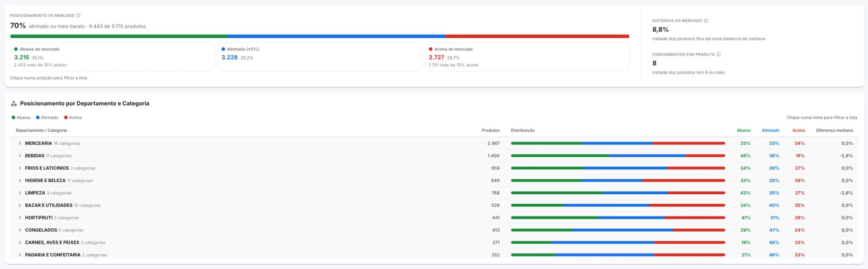868x269 pixels.
Task: Click the red segment of the top positioning bar
Action: [537, 36]
